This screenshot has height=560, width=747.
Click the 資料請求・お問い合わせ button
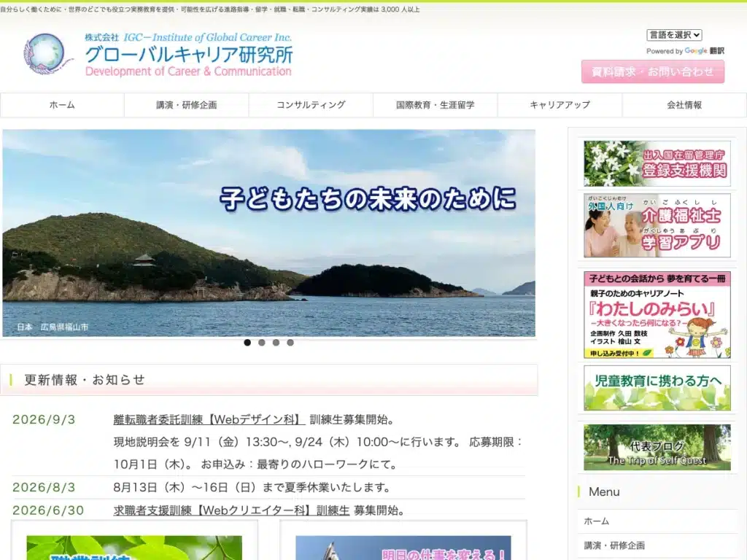pyautogui.click(x=653, y=72)
